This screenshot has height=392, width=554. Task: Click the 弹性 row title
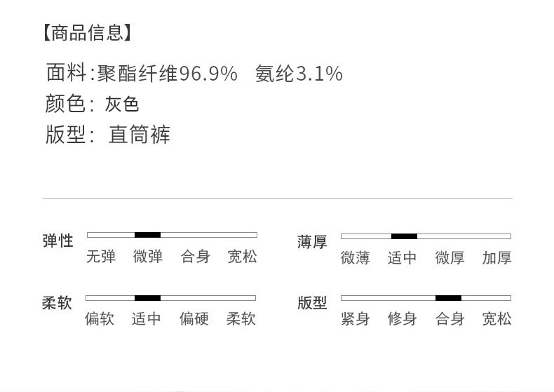[x=58, y=241]
